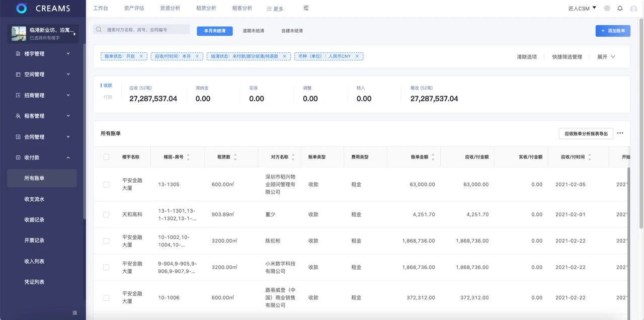644x320 pixels.
Task: Select all rows with header checkbox
Action: click(106, 157)
